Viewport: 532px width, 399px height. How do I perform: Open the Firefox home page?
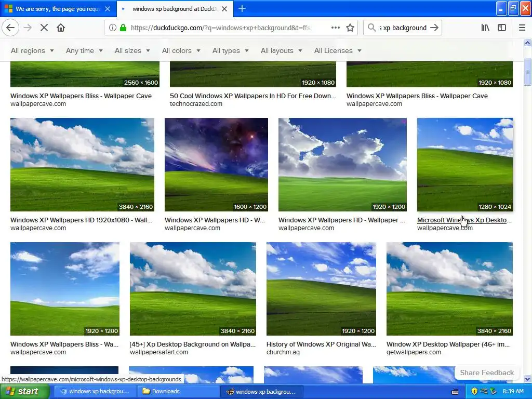tap(61, 28)
